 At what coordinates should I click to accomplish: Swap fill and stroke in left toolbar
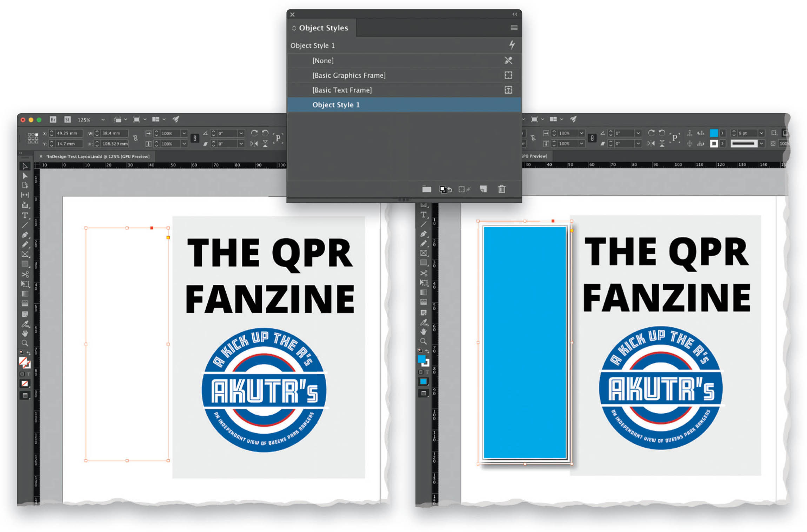[29, 353]
